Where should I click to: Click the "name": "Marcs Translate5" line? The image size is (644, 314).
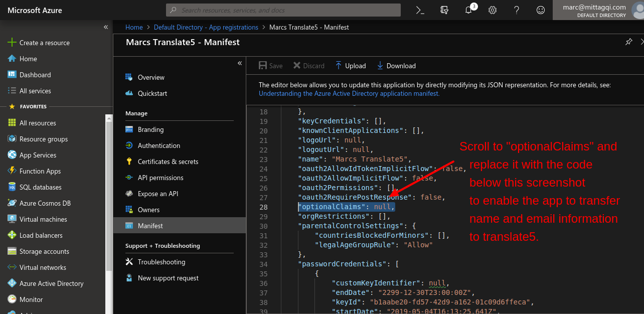point(355,159)
